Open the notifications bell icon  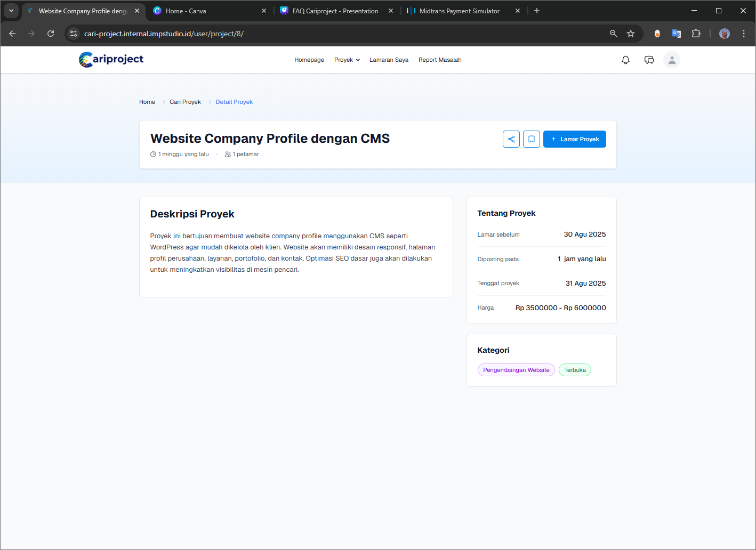[x=625, y=60]
